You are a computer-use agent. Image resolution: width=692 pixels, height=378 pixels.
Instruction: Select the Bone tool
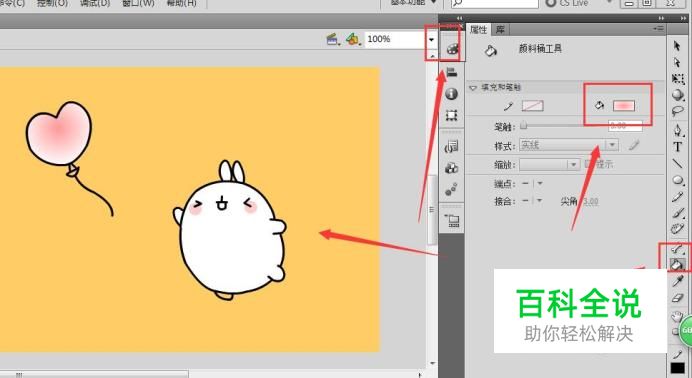pyautogui.click(x=678, y=249)
